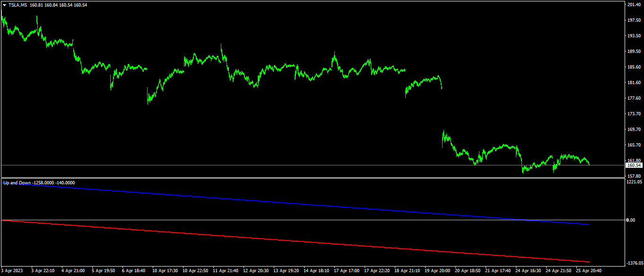Click the divider between chart and indicator
The image size is (644, 276).
tap(312, 178)
